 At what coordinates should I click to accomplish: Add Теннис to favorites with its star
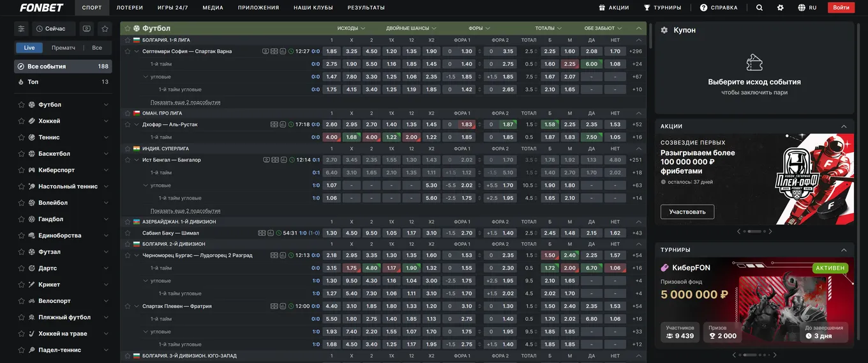pos(22,137)
